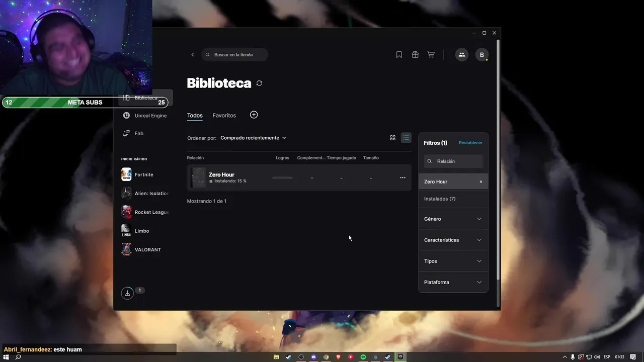The width and height of the screenshot is (644, 362).
Task: Remove the Zero Hour filter
Action: 481,182
